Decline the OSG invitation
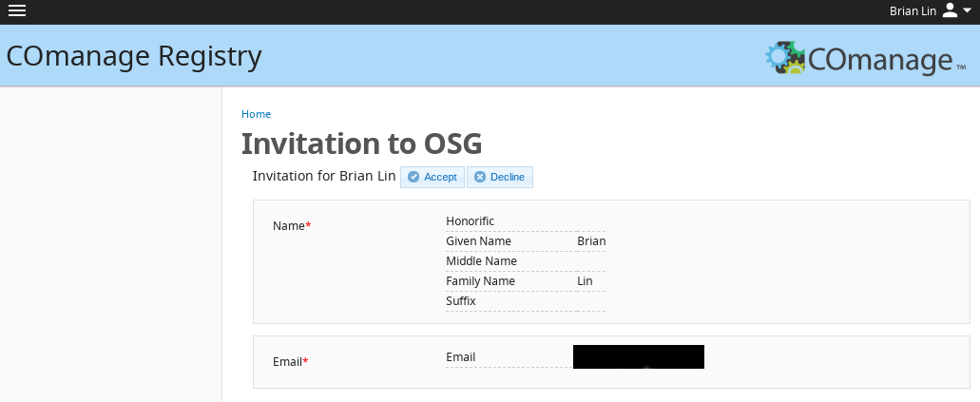This screenshot has height=402, width=980. pos(500,178)
